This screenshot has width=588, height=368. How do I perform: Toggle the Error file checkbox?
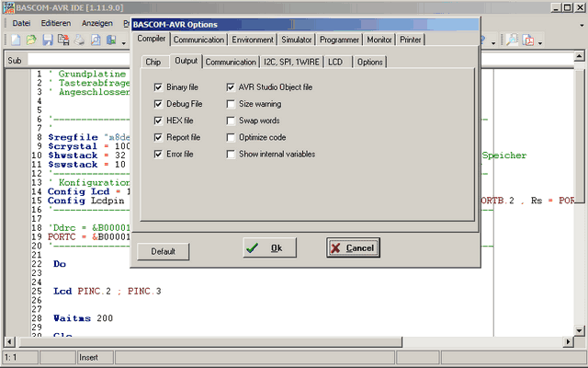158,155
